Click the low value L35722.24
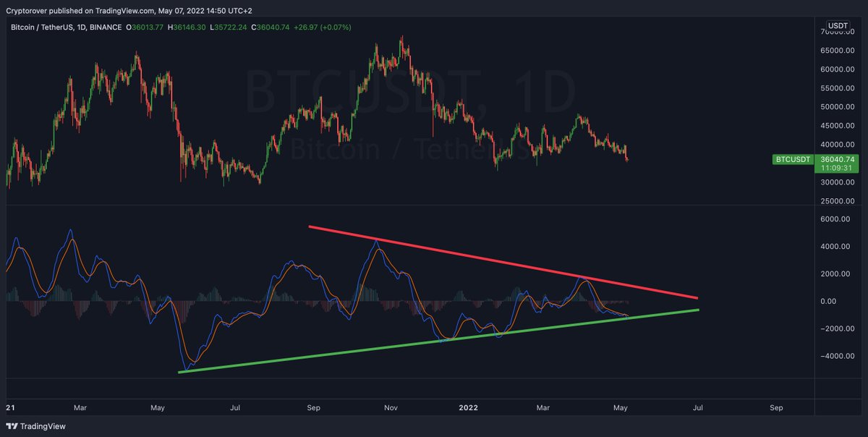Image resolution: width=868 pixels, height=437 pixels. pyautogui.click(x=229, y=27)
